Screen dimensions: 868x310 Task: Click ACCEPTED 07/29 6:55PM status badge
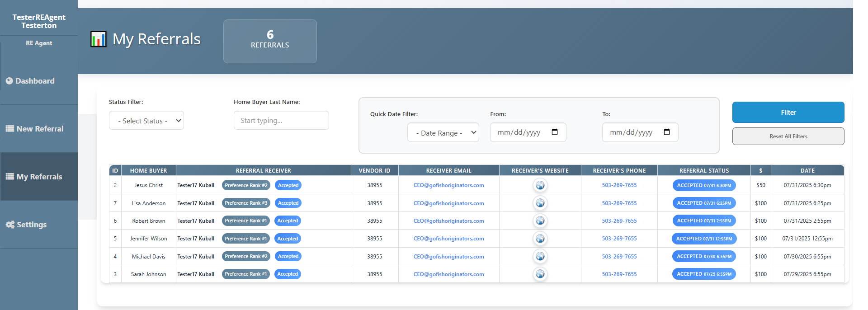[704, 274]
